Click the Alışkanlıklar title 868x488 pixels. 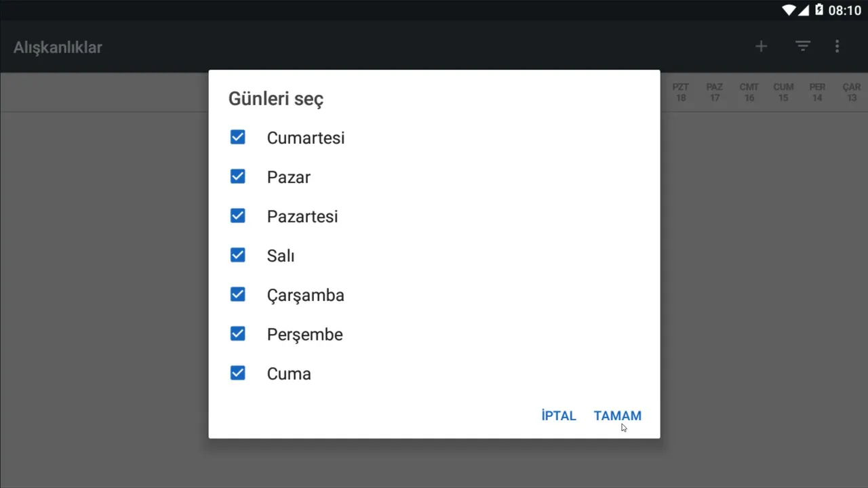(58, 47)
